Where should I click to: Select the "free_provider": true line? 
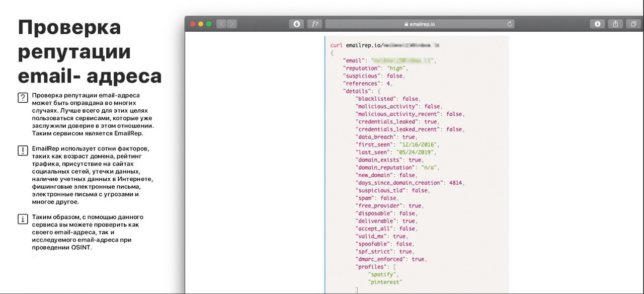click(389, 205)
